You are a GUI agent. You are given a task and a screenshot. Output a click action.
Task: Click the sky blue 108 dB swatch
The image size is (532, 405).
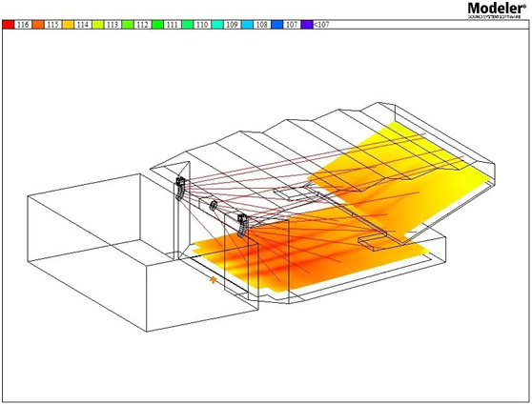coord(247,25)
